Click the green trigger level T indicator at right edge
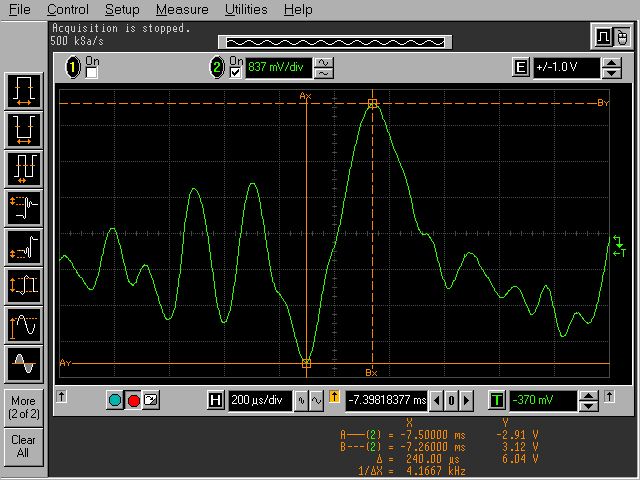640x480 pixels. click(620, 253)
